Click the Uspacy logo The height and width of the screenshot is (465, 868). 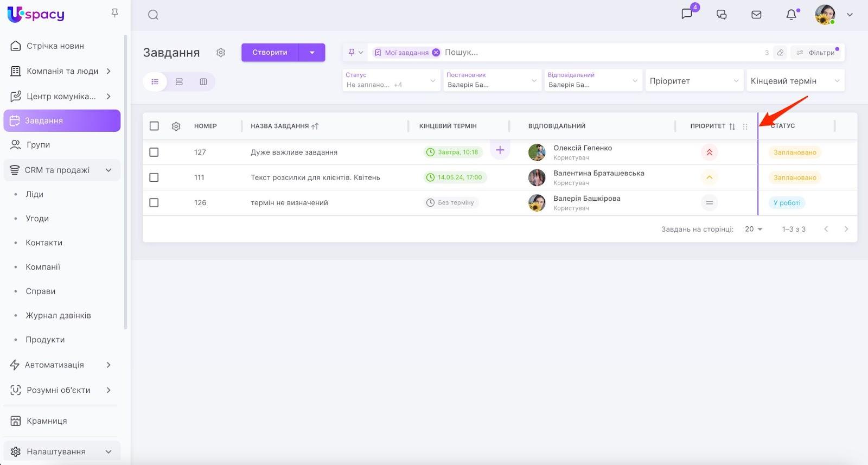(36, 14)
